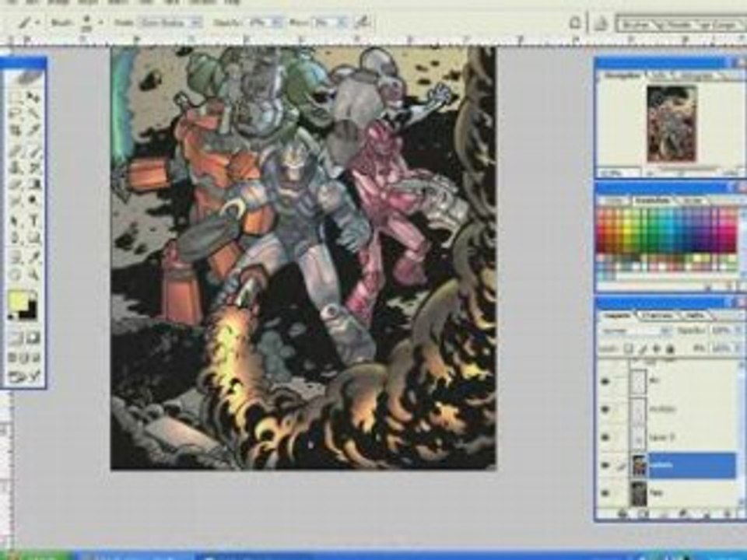Select the Brush tool in toolbox

point(33,152)
